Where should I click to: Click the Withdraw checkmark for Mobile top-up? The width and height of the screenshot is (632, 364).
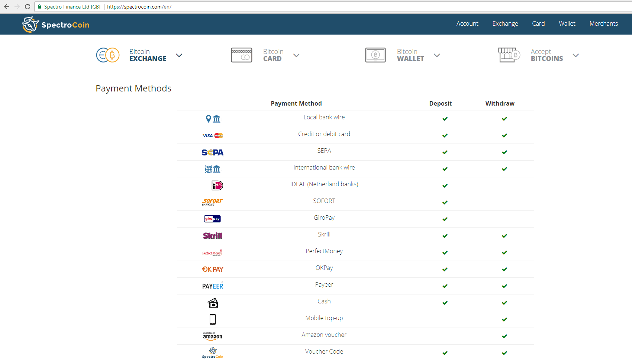504,319
